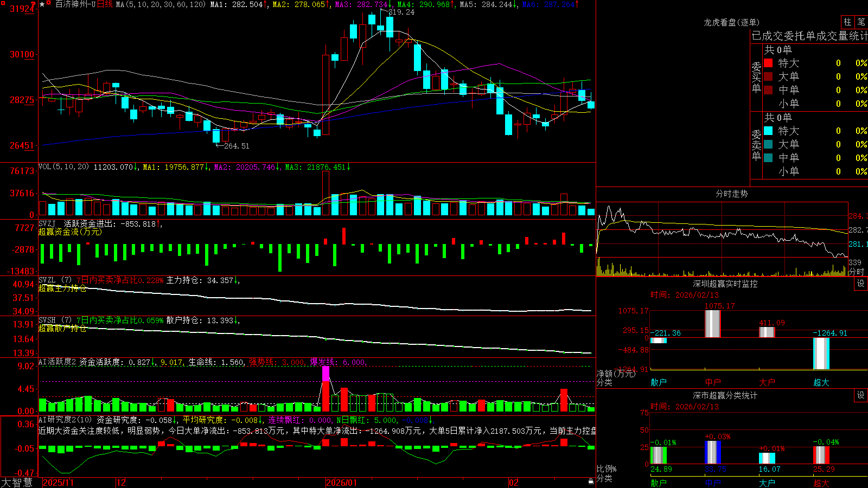
Task: Open MA(5,10,20,30,60,120) indicator parameters
Action: pos(161,4)
